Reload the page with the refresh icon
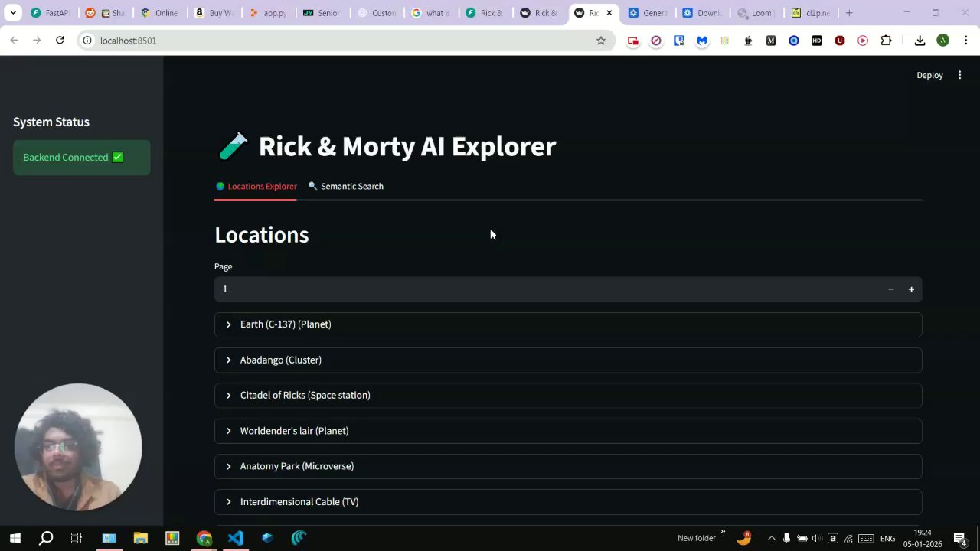This screenshot has width=980, height=551. coord(60,40)
